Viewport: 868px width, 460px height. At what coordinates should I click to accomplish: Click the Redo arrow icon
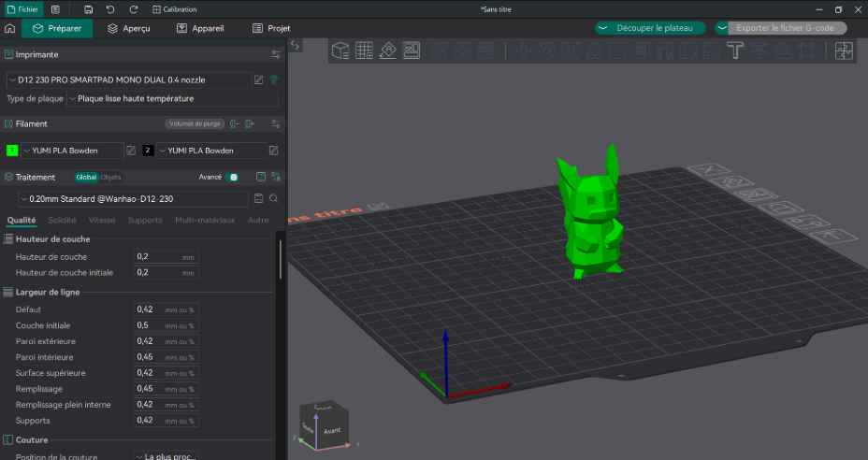tap(134, 9)
